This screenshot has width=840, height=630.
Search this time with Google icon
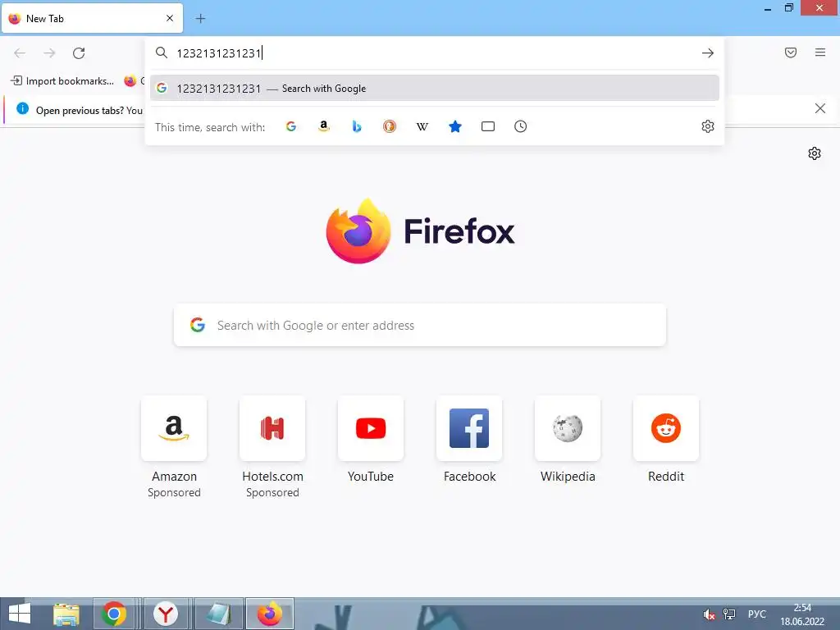tap(291, 126)
